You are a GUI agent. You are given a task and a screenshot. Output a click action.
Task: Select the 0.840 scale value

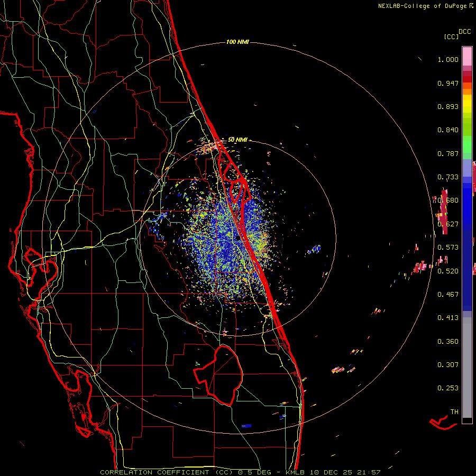click(x=448, y=130)
